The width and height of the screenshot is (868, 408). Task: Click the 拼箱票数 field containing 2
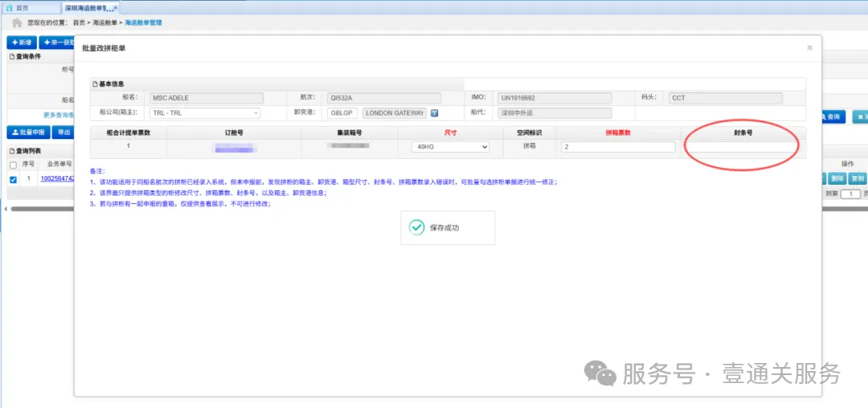tap(617, 147)
